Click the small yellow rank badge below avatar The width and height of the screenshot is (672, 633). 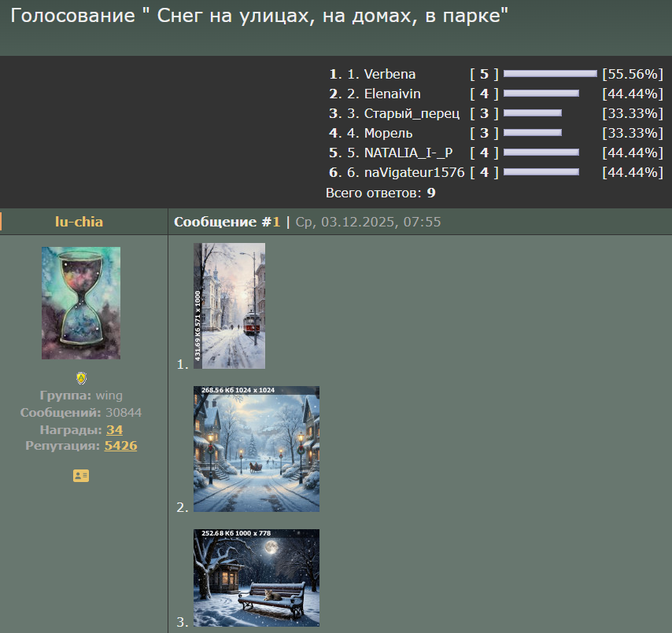(x=81, y=377)
